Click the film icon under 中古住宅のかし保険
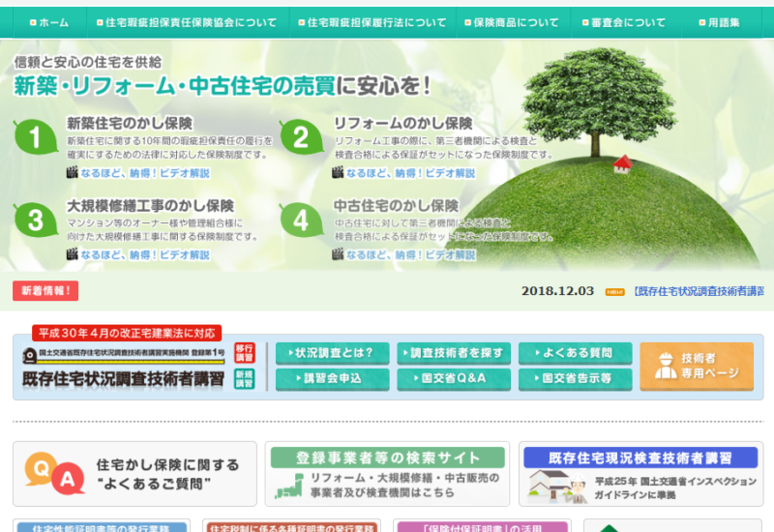774x532 pixels. tap(338, 255)
